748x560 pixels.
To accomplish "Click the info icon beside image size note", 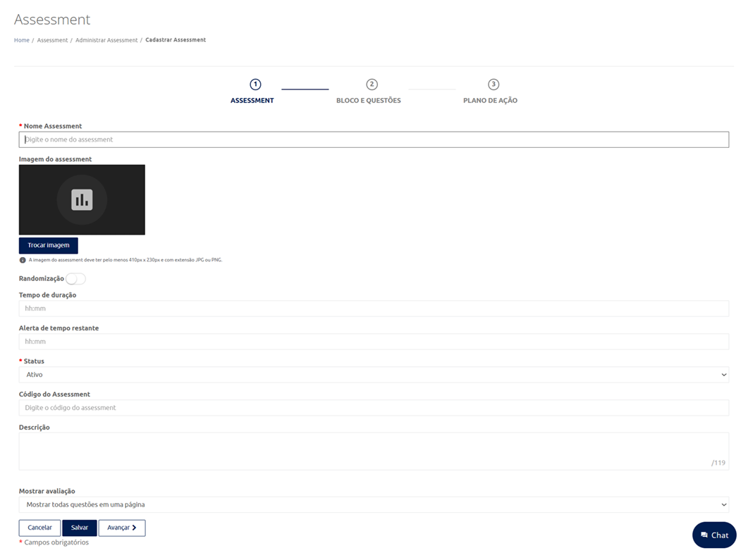I will click(x=23, y=260).
